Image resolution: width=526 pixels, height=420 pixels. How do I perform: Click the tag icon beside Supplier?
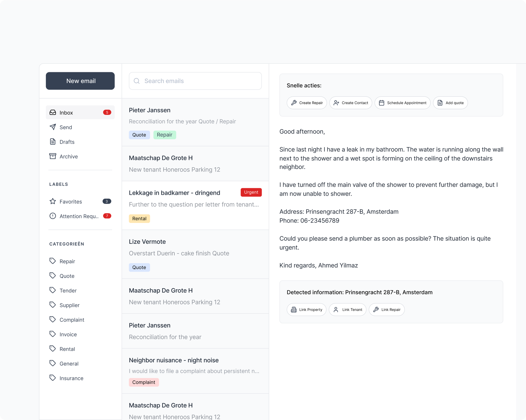pos(53,305)
